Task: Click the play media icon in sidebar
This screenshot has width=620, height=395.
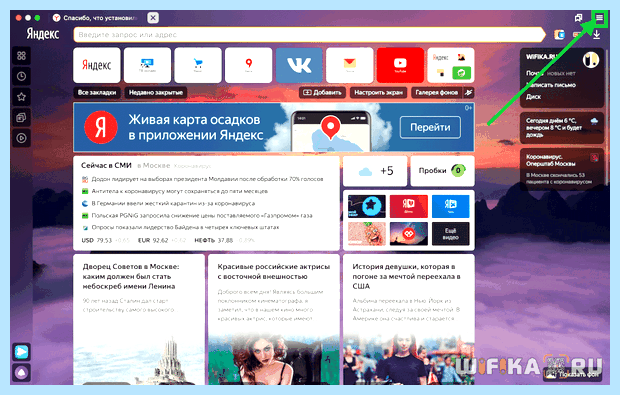Action: click(x=21, y=138)
